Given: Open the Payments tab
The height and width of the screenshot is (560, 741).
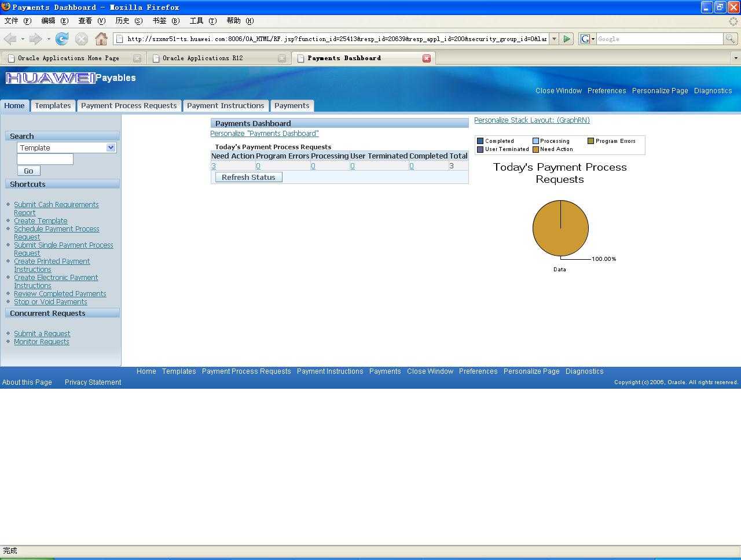Looking at the screenshot, I should click(292, 105).
